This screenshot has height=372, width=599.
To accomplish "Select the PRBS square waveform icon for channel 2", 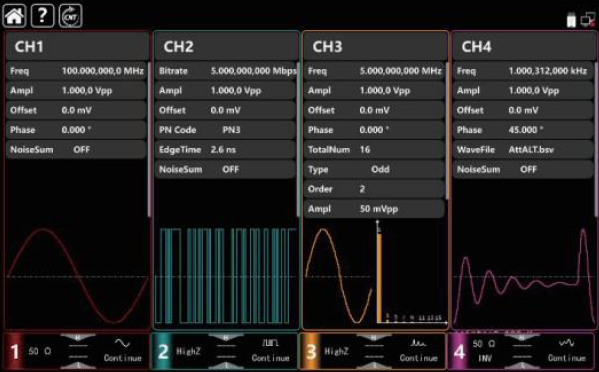I will pos(270,343).
